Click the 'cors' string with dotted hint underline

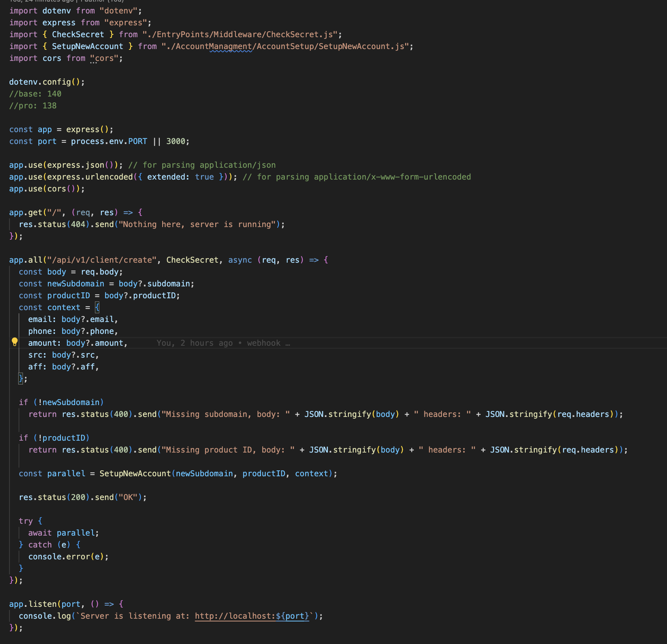(104, 59)
